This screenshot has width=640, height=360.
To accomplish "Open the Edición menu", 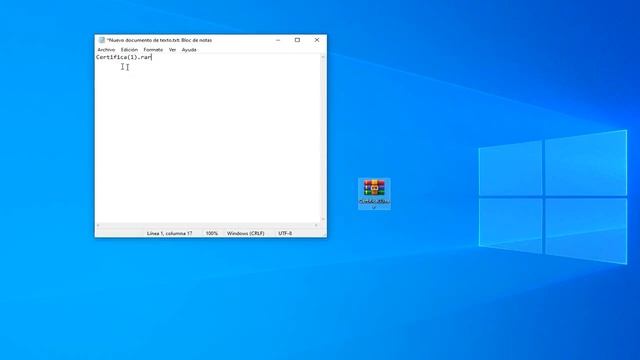I will (129, 50).
